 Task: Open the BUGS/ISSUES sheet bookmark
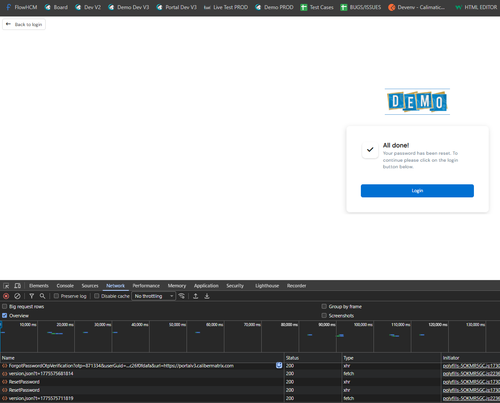[361, 7]
